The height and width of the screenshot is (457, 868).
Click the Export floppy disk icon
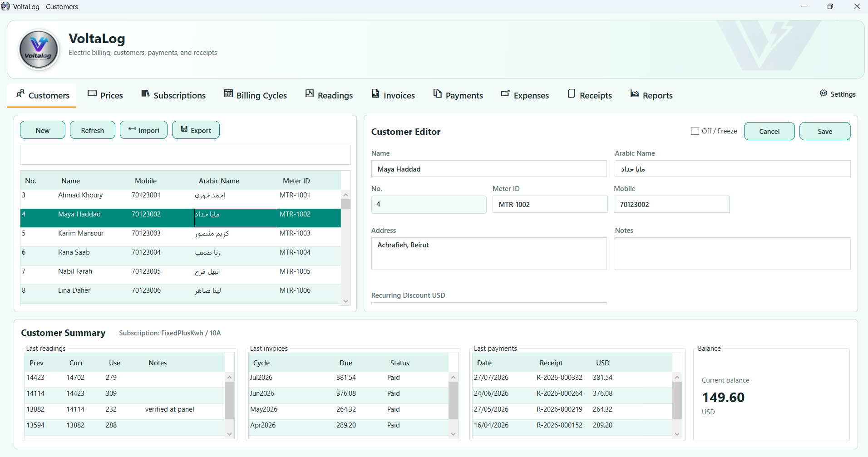184,129
